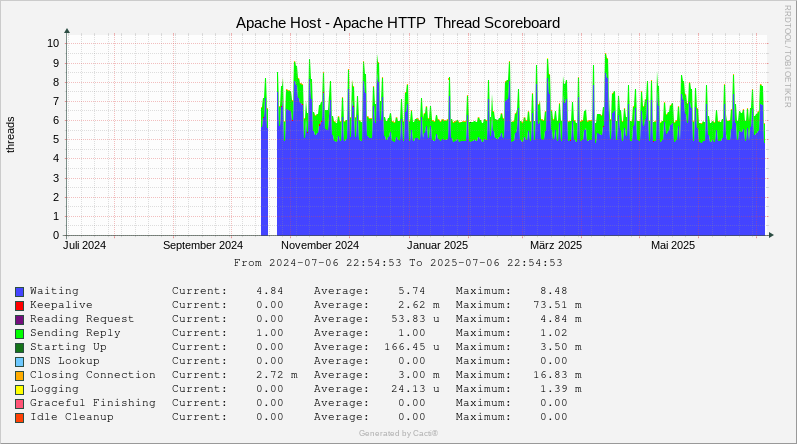
Task: Click the orange Closing Connection swatch
Action: [x=19, y=376]
